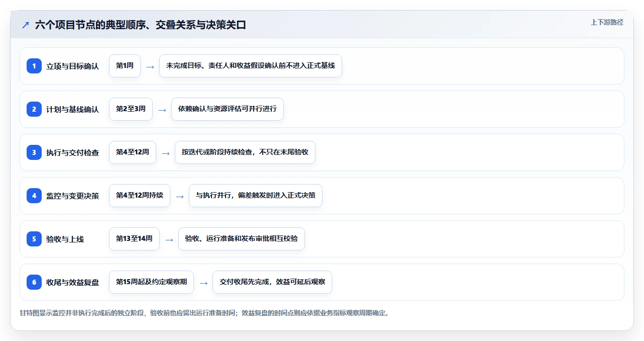Click the 验收、运行准备和发布审批相互校验 note box
This screenshot has width=644, height=341.
pos(242,239)
